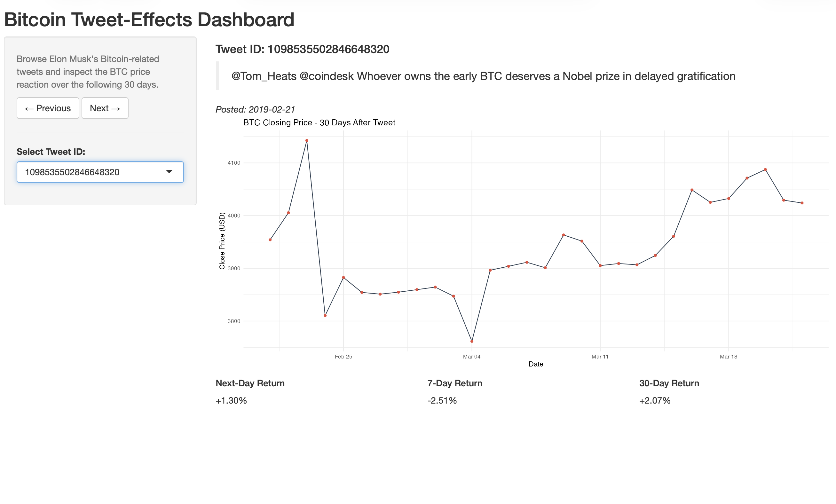Click the Select Tweet ID label

[x=51, y=152]
